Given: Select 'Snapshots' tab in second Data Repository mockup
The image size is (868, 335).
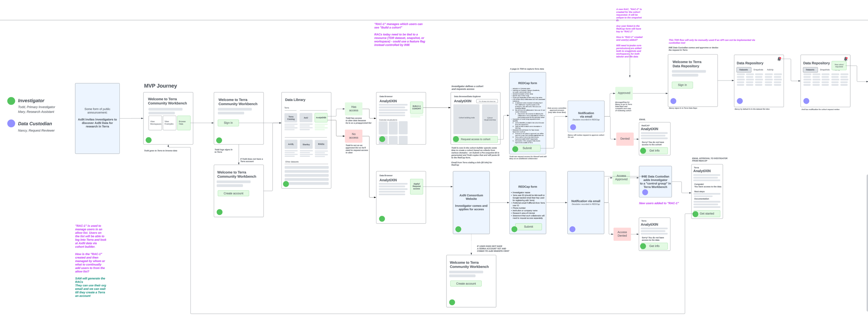Looking at the screenshot, I should point(825,70).
